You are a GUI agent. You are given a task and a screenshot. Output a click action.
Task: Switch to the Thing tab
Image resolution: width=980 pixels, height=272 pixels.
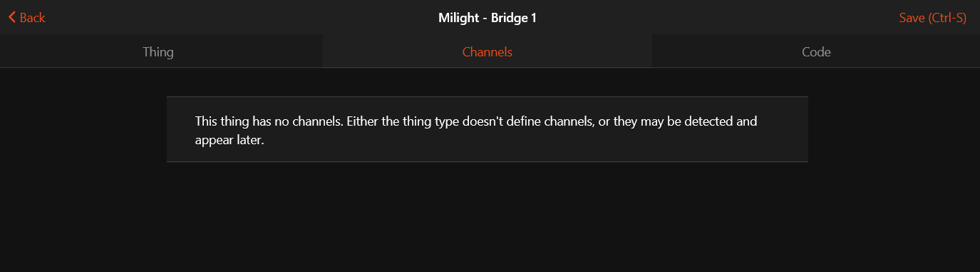pos(158,51)
